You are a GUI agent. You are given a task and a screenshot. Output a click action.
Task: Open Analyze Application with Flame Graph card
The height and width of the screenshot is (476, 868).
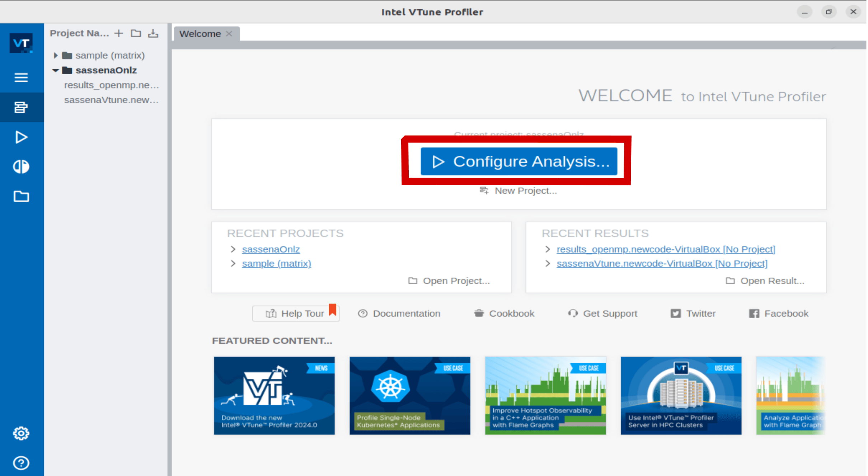791,395
